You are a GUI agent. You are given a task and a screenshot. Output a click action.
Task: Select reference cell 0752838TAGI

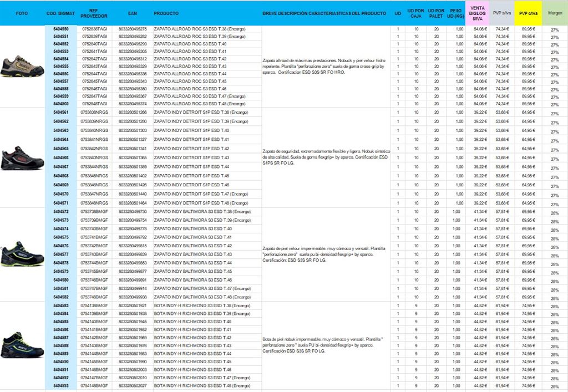[94, 29]
